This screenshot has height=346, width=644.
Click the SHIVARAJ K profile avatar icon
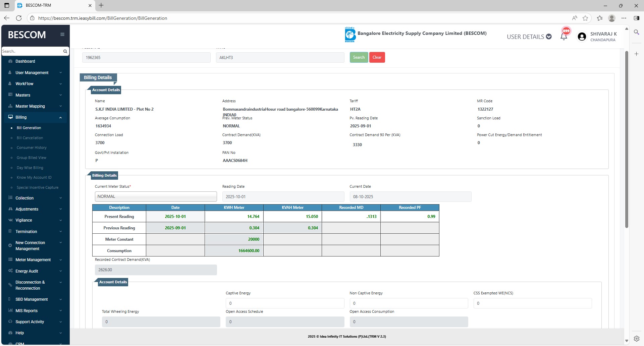click(582, 37)
